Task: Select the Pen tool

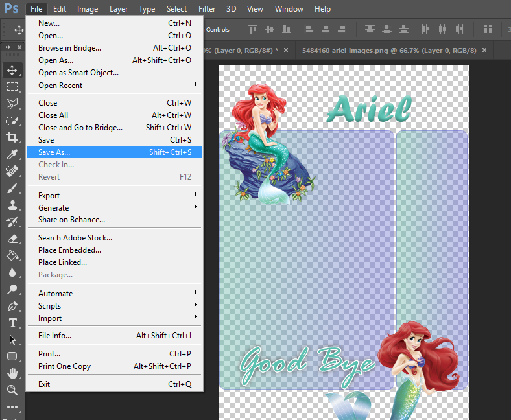Action: tap(12, 307)
